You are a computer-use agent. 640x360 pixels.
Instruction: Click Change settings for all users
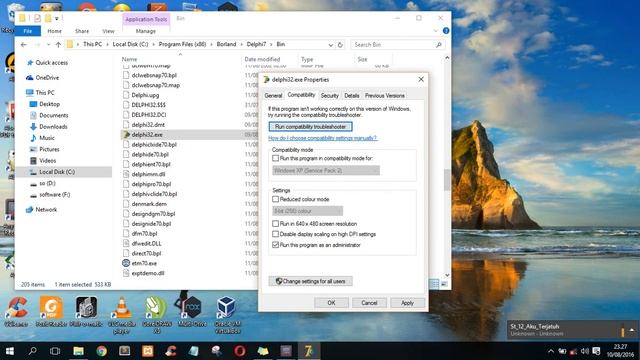pyautogui.click(x=310, y=281)
